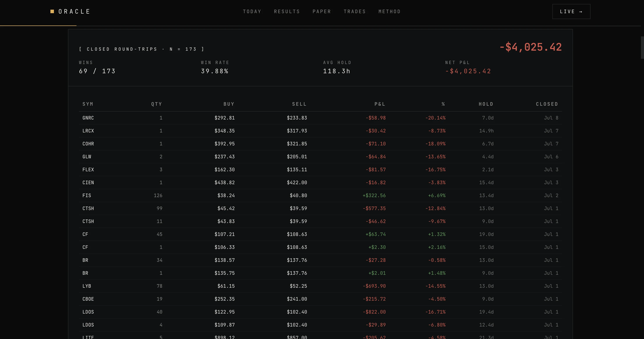Screen dimensions: 644x339
Task: Click the $317.93 sell price
Action: click(x=297, y=131)
